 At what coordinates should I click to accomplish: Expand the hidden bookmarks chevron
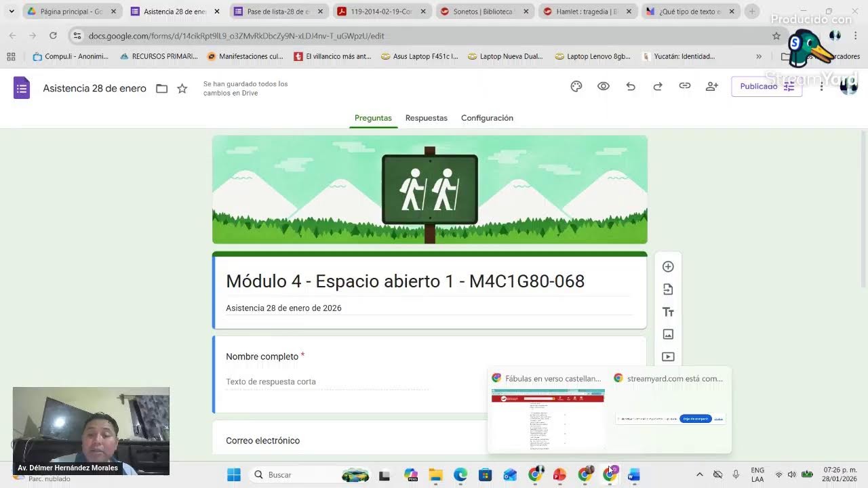(x=759, y=56)
